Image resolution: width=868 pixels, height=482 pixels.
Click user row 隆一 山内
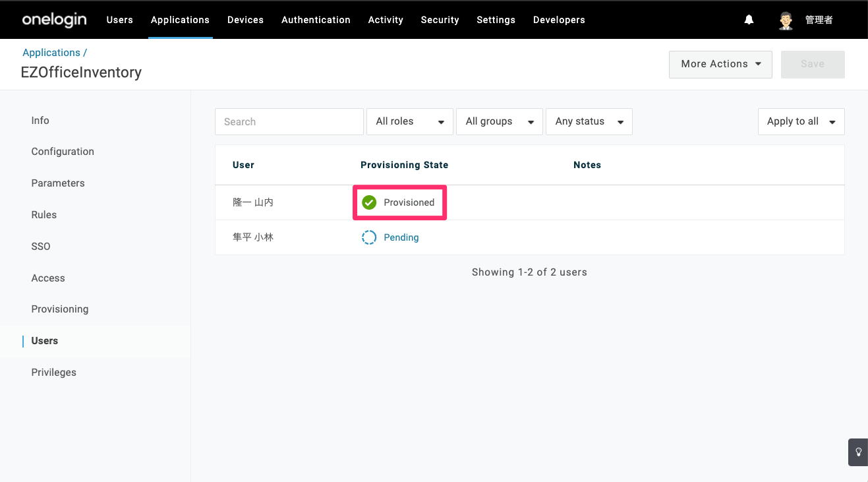529,202
